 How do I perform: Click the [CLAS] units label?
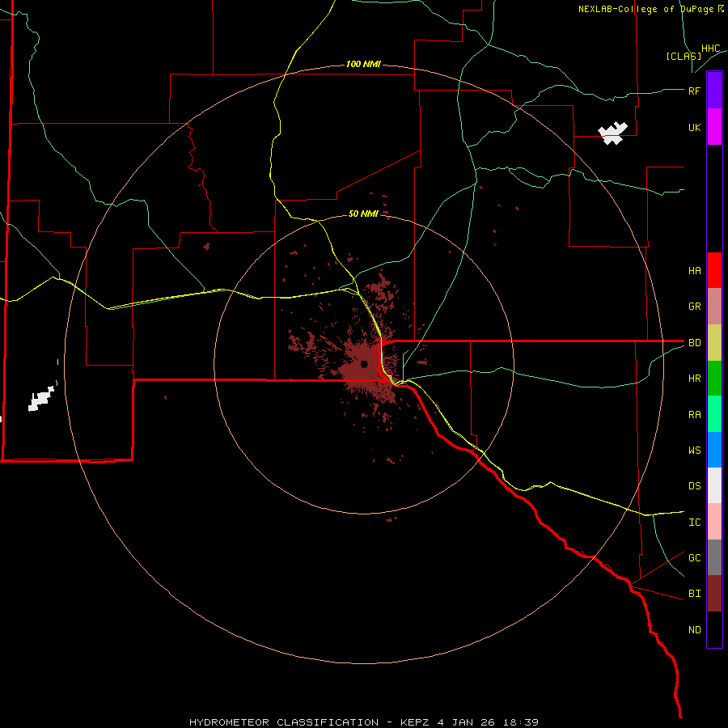[684, 56]
